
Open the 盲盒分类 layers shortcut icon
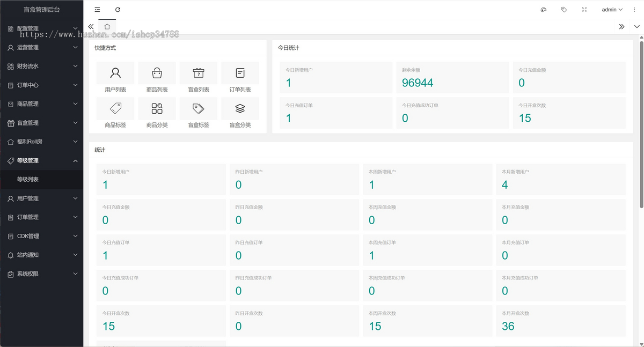240,108
